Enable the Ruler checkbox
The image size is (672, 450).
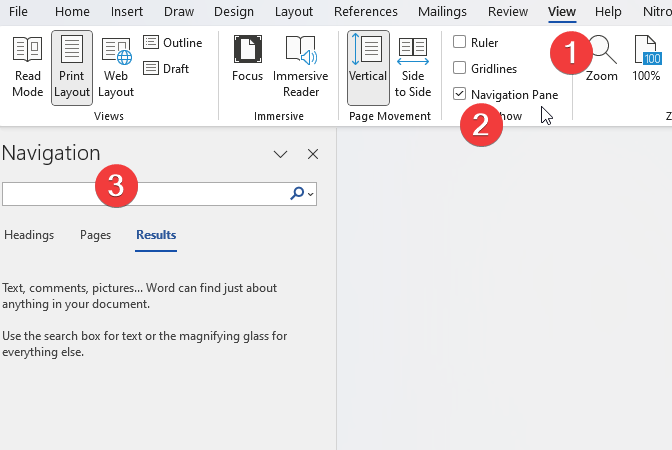[459, 42]
